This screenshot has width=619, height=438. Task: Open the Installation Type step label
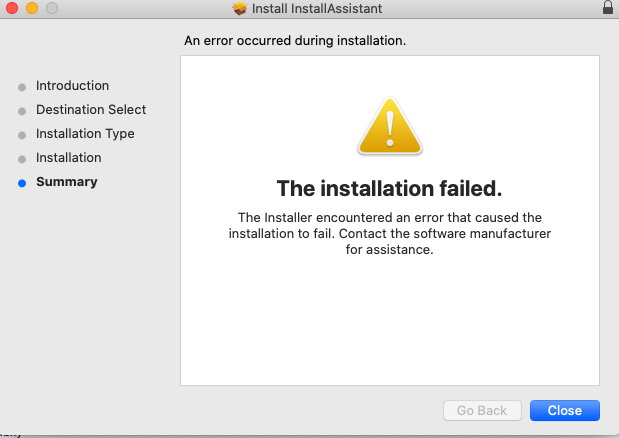click(x=85, y=134)
